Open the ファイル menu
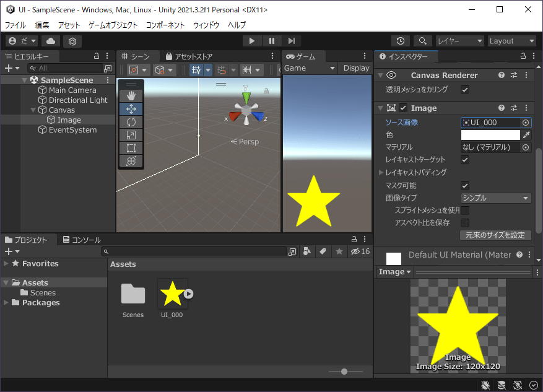Screen dimensions: 543x392 click(x=15, y=25)
